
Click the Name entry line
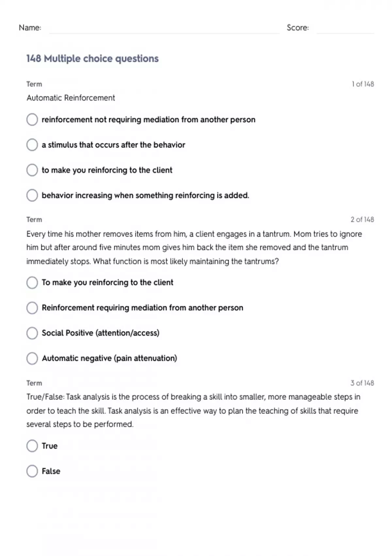164,29
